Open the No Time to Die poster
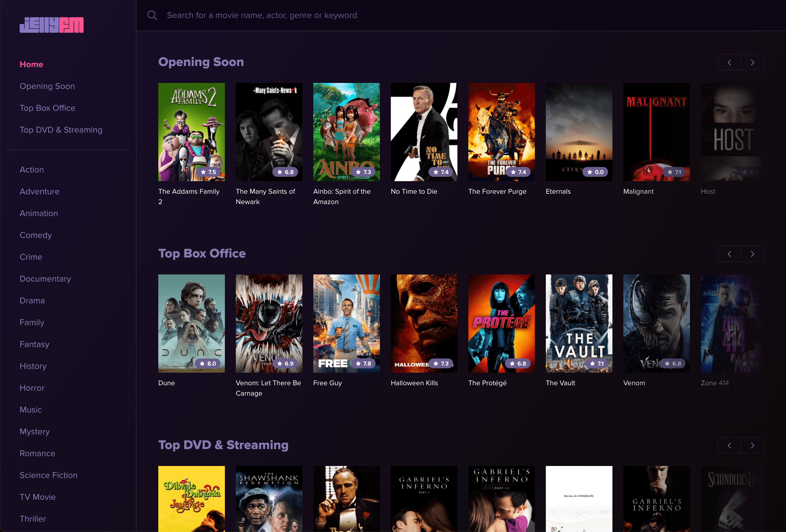Viewport: 786px width, 532px height. 424,132
